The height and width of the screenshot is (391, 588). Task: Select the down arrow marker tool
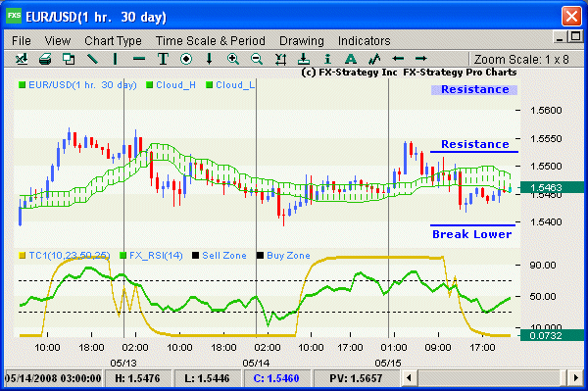coord(210,59)
